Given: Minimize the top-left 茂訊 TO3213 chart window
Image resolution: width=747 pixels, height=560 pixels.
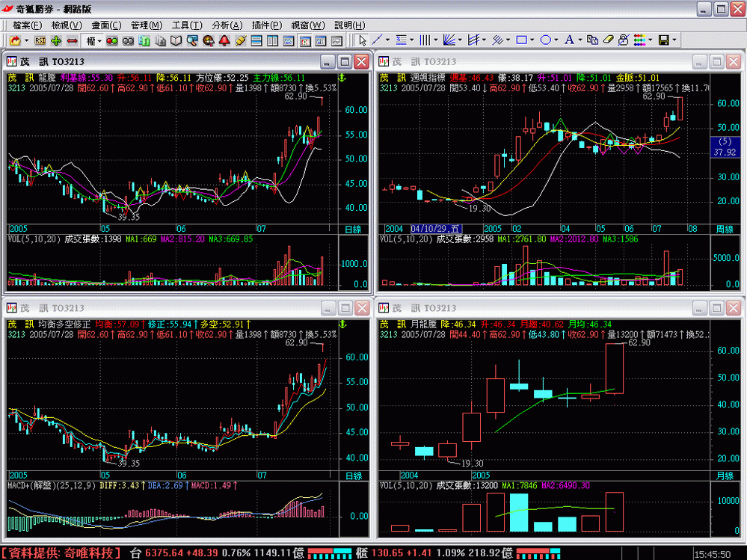Looking at the screenshot, I should coord(328,61).
